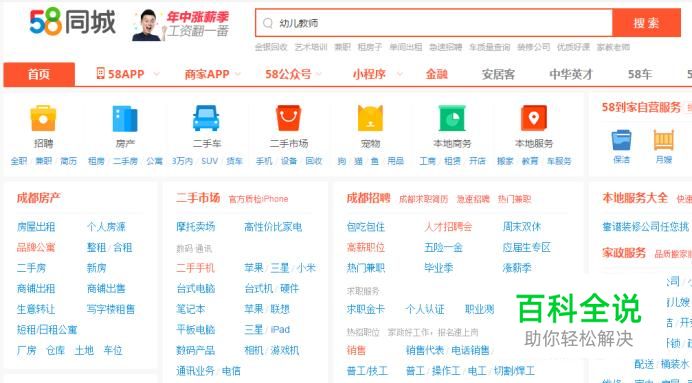
Task: Open the 二手车 car icon
Action: (206, 118)
